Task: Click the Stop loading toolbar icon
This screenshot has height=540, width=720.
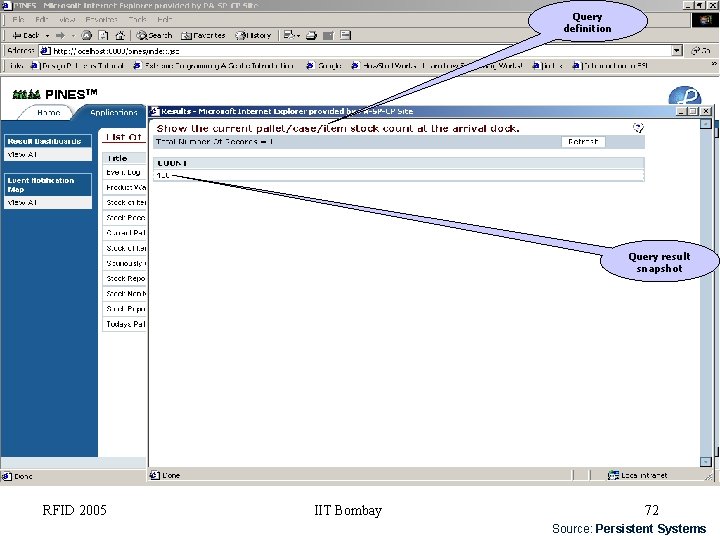Action: (86, 35)
